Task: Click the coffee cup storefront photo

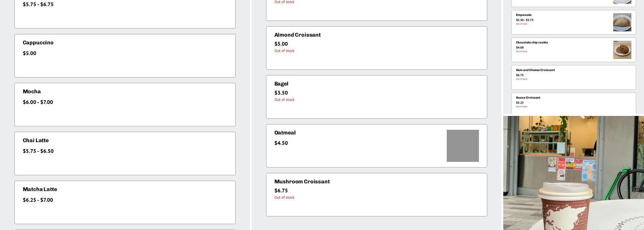Action: 573,173
